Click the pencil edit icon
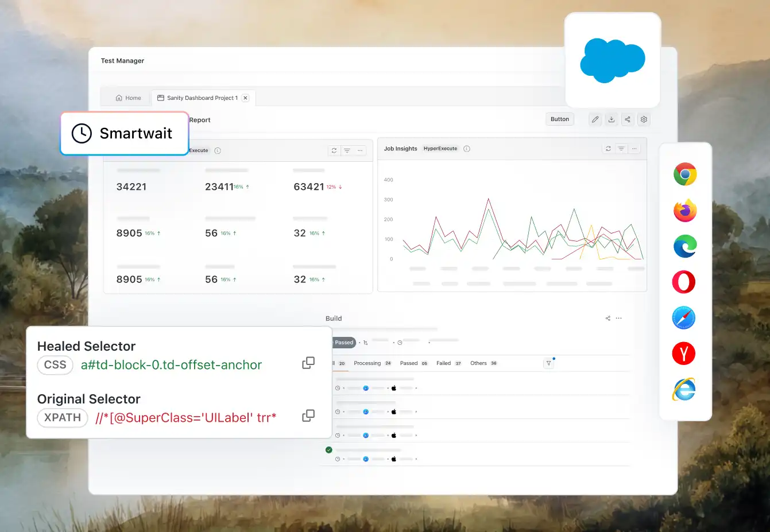 [595, 119]
